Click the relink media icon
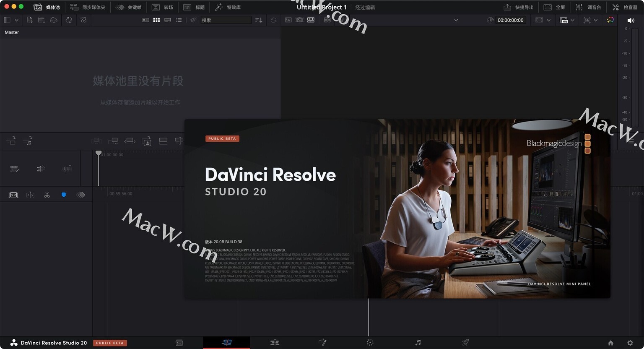644x349 pixels. [x=83, y=20]
